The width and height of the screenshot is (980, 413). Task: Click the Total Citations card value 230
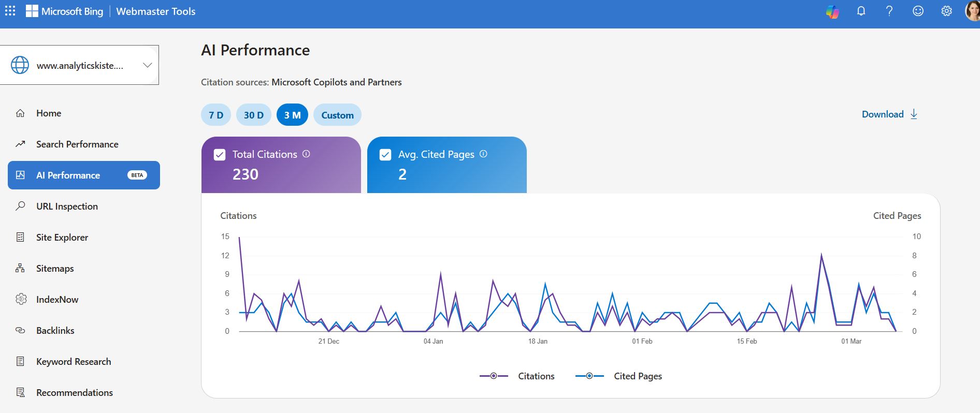246,174
